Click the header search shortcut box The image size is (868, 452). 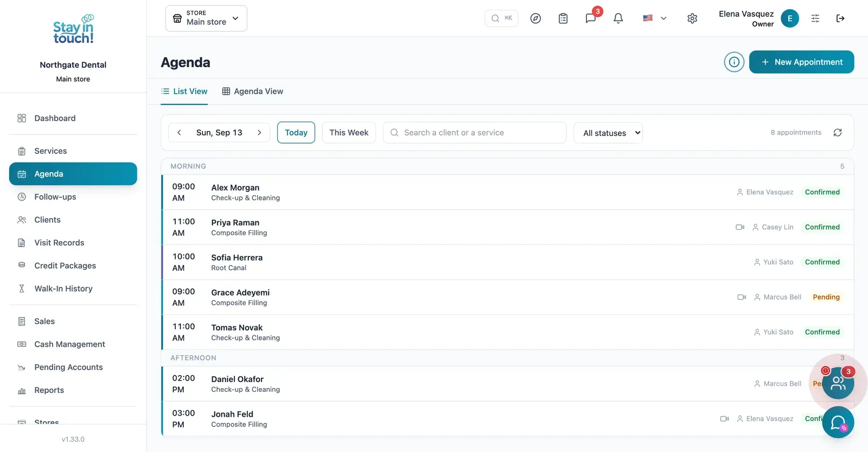(x=501, y=18)
